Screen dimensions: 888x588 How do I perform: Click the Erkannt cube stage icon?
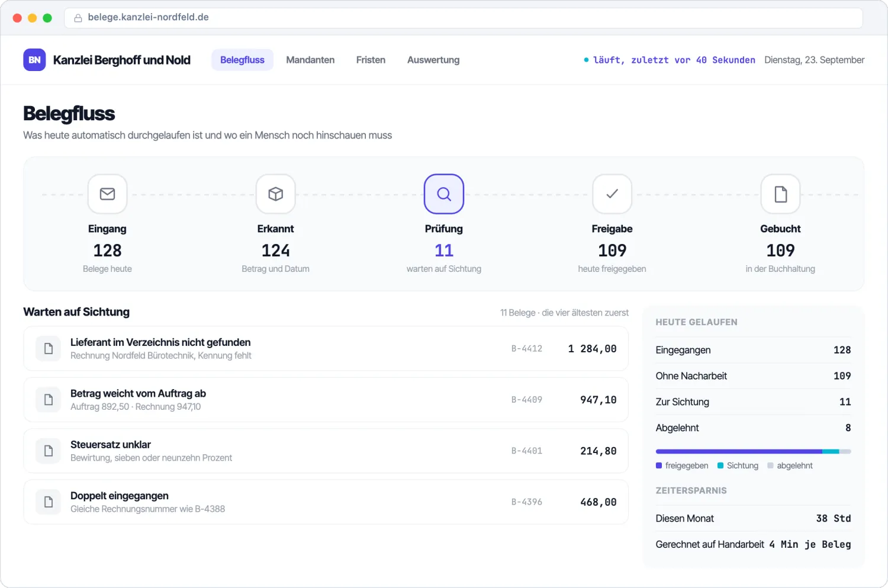coord(275,194)
